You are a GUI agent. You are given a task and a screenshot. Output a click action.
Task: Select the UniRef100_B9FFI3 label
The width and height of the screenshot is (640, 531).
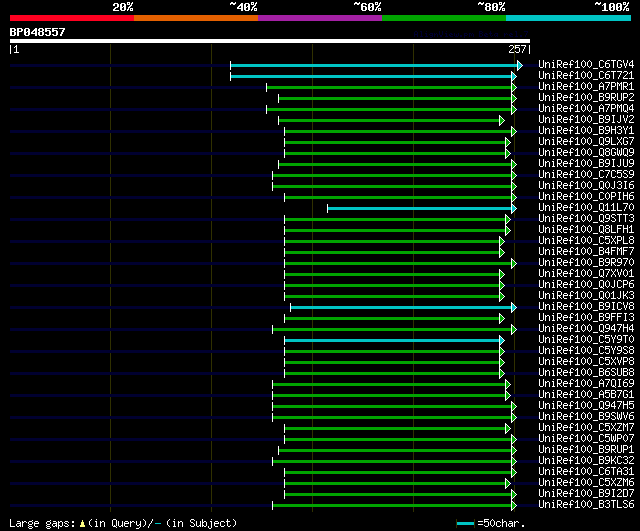click(x=586, y=318)
